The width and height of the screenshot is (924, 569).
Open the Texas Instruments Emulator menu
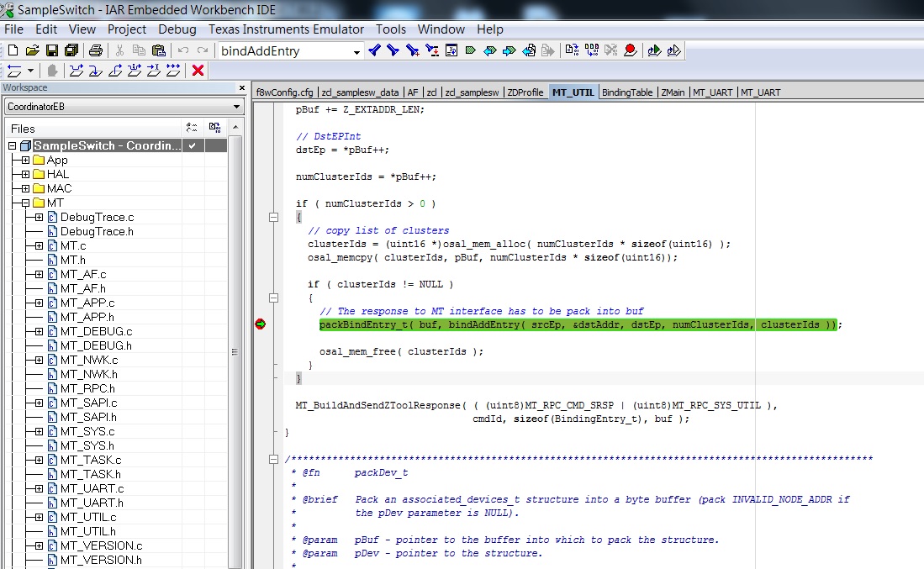tap(287, 29)
